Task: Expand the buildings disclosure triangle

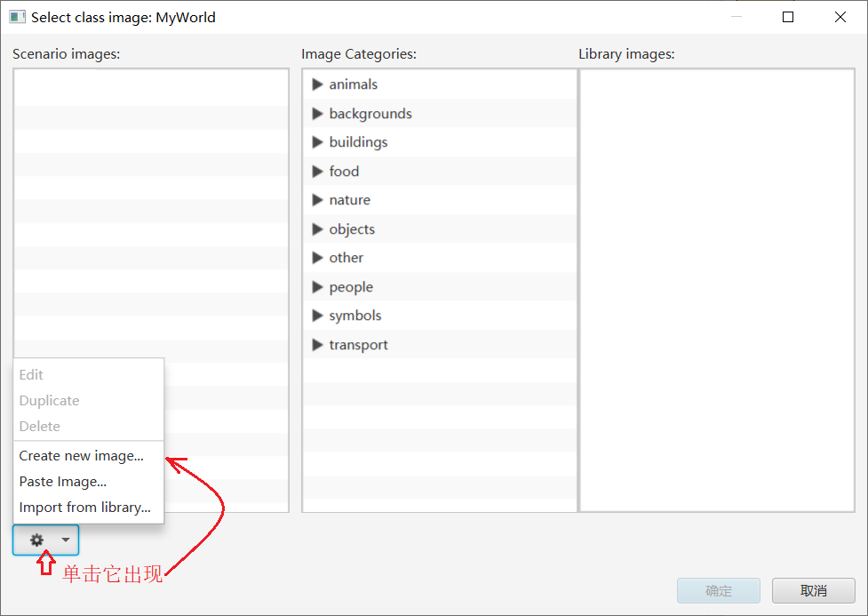Action: [317, 142]
